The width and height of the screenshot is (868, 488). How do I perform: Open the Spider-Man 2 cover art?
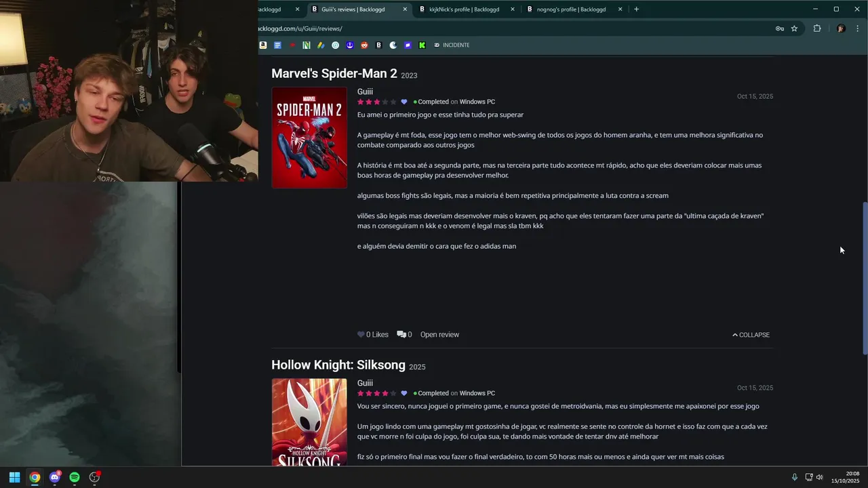click(309, 138)
